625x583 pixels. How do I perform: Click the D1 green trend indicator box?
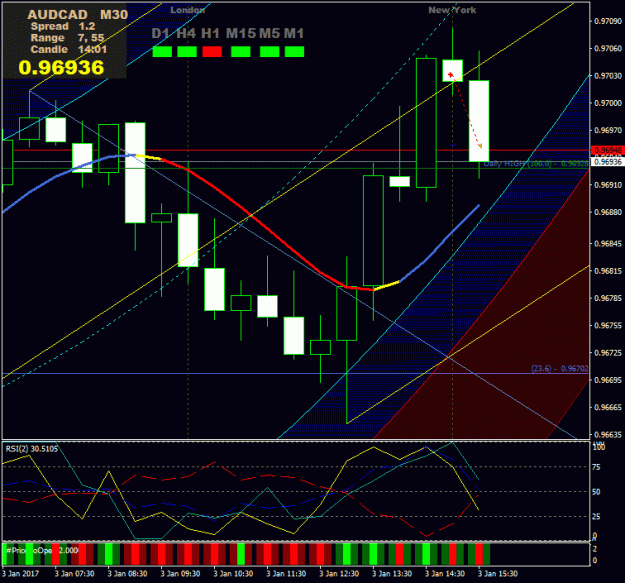coord(162,52)
